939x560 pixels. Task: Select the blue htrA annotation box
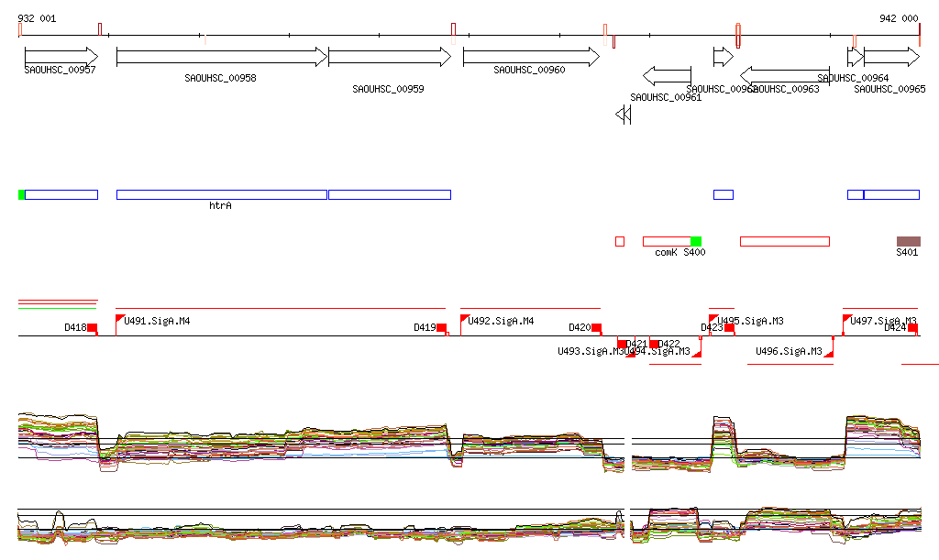[x=222, y=194]
